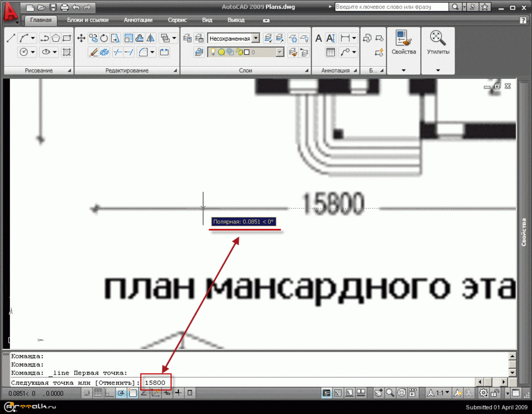532x414 pixels.
Task: Click the current layer color swatch
Action: [x=246, y=52]
